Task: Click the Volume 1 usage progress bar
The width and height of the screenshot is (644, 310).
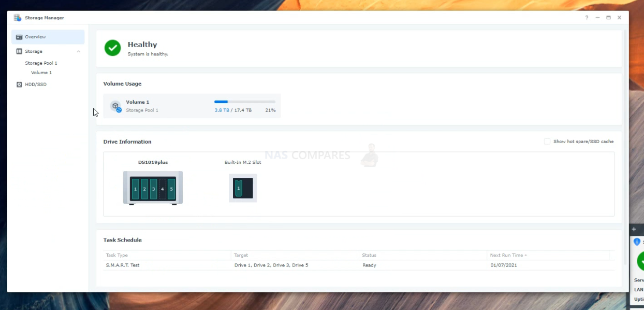Action: [x=245, y=102]
